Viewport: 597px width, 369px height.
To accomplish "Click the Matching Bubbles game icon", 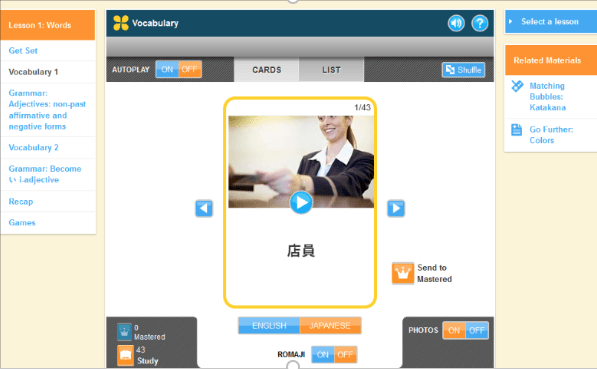I will tap(517, 86).
